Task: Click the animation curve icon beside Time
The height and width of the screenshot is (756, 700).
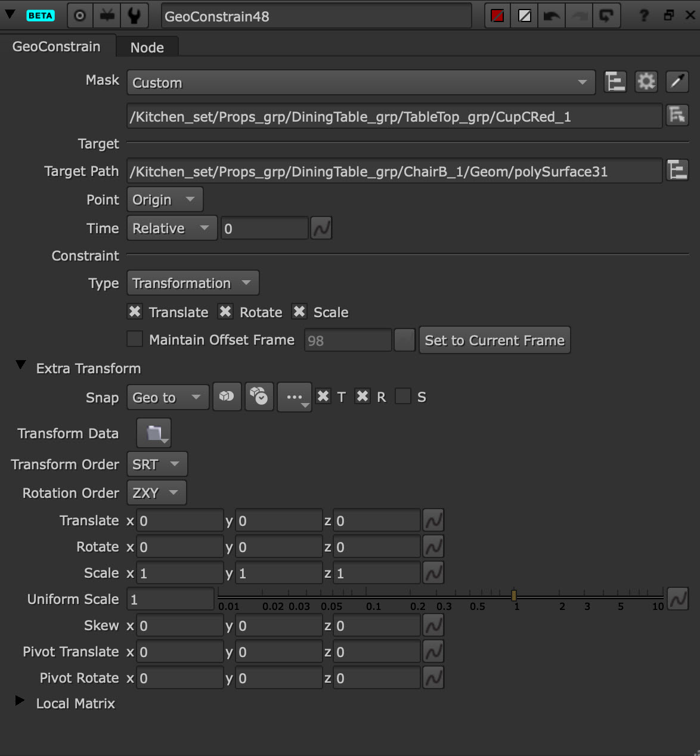Action: 321,228
